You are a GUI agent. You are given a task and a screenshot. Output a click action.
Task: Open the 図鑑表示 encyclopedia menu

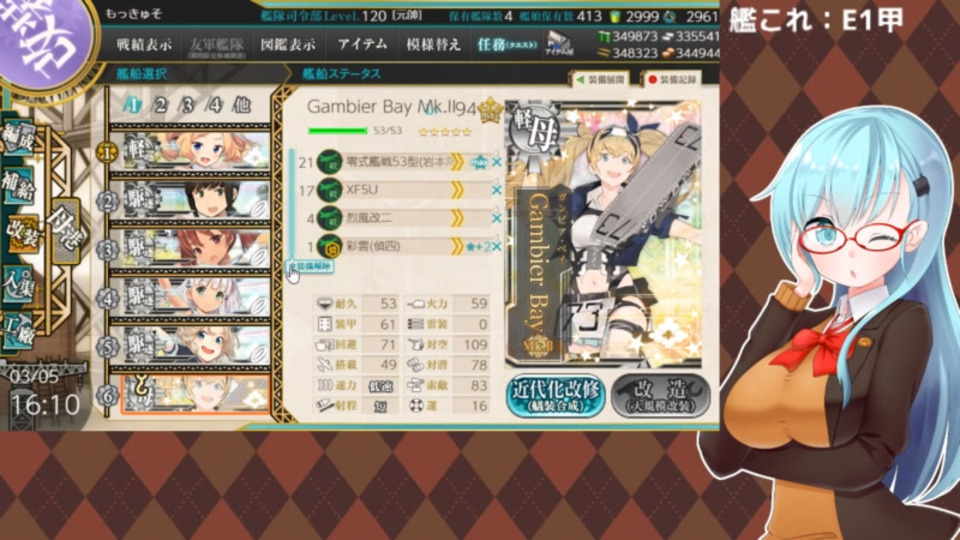[x=288, y=45]
